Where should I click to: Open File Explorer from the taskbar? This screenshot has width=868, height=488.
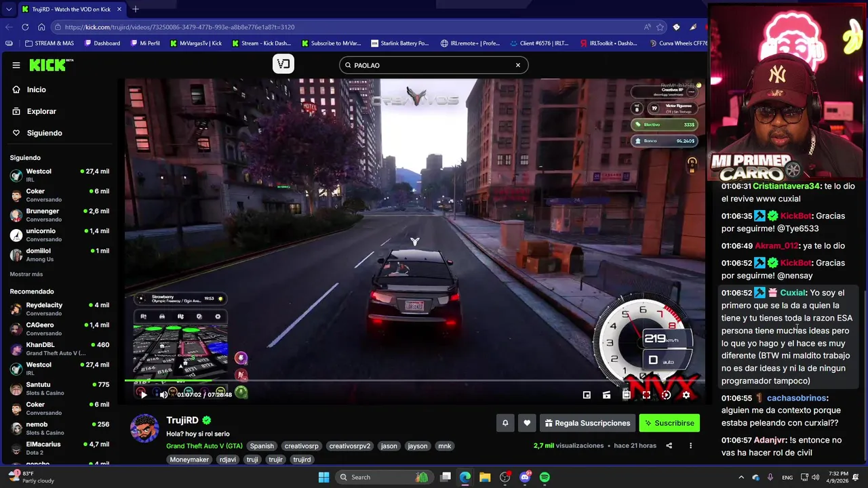485,477
